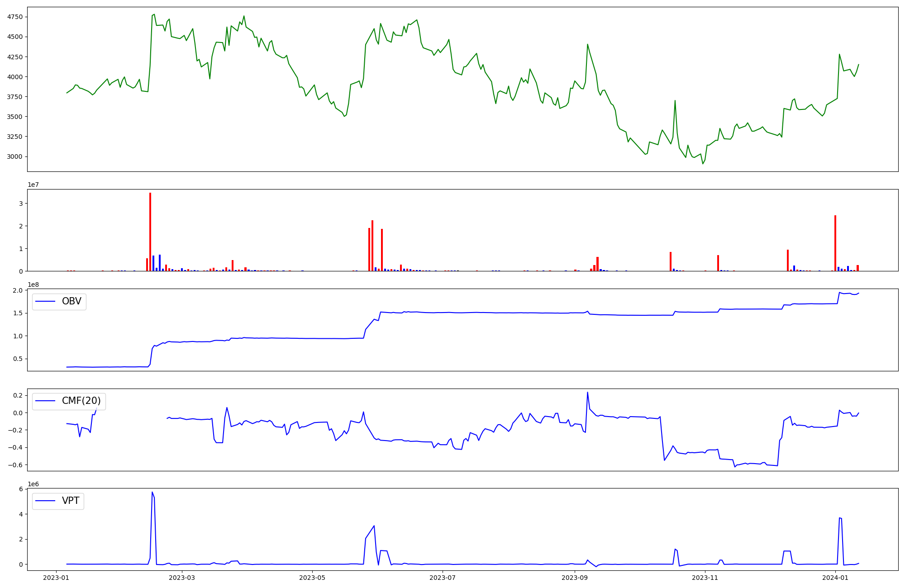Select the 2023-05 date axis label
Screen dimensions: 905x588
(x=312, y=578)
